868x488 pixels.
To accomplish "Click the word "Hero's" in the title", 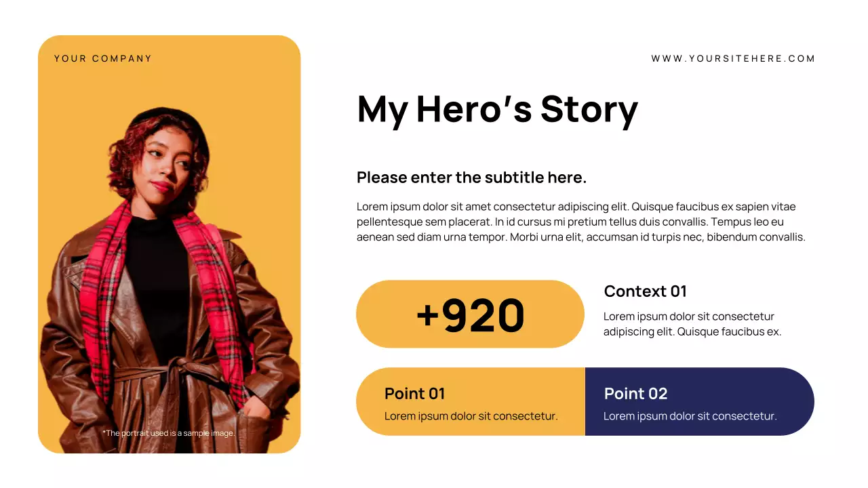I will click(474, 108).
